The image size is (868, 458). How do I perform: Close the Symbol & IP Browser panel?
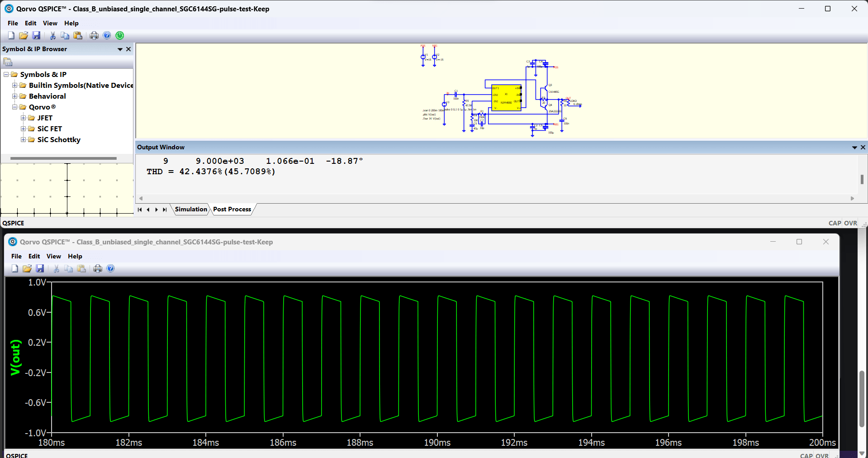tap(128, 49)
